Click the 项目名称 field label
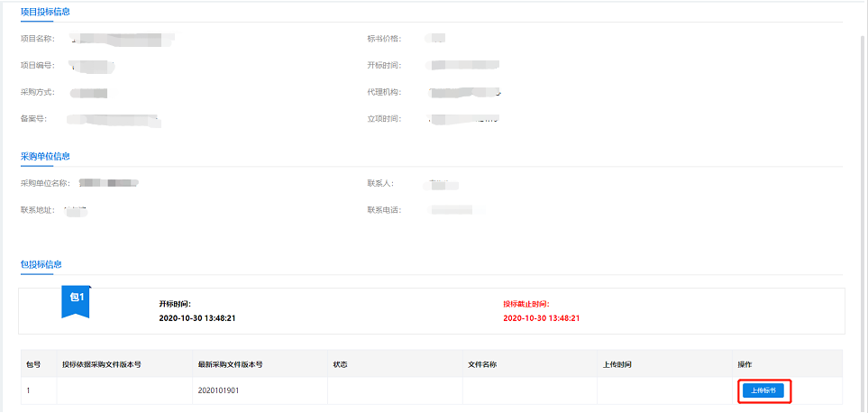868x413 pixels. coord(37,39)
